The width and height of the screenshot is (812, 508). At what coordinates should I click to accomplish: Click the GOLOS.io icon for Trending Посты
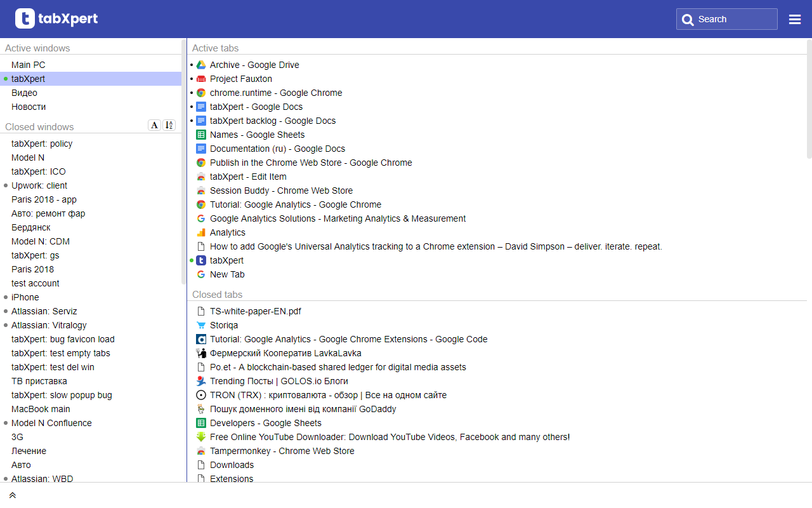pos(201,381)
